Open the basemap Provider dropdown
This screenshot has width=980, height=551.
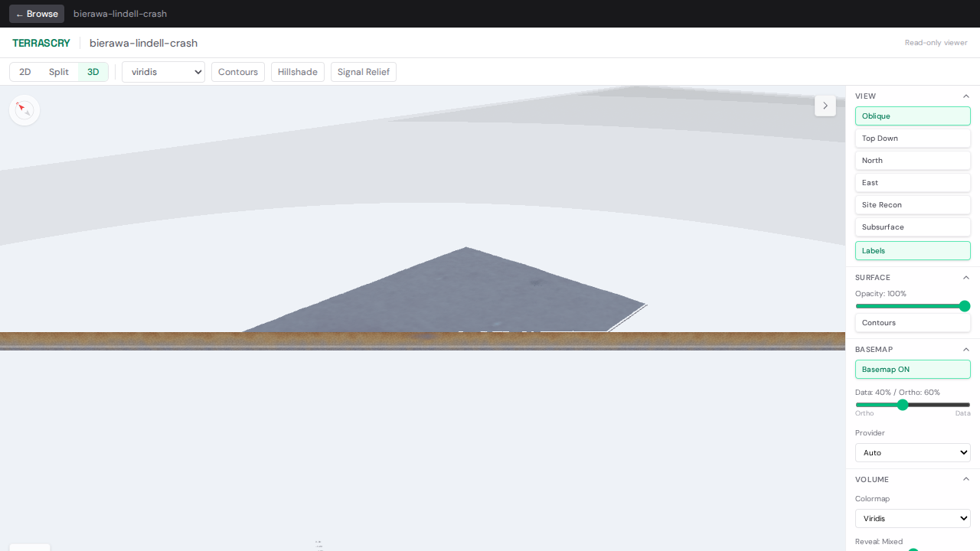click(913, 452)
